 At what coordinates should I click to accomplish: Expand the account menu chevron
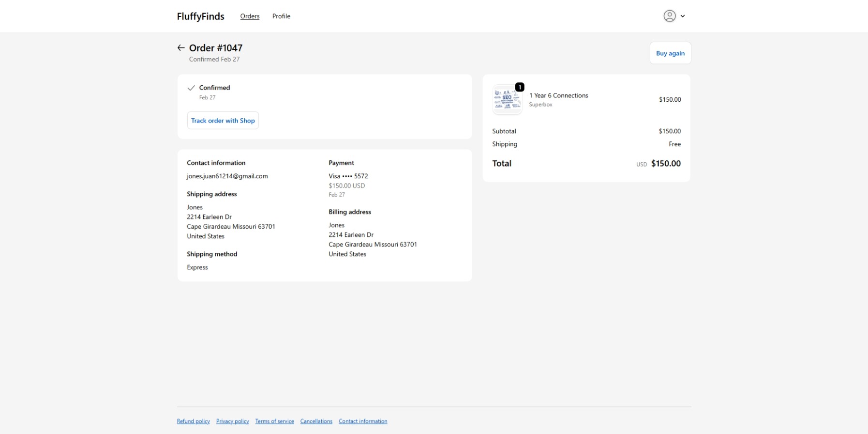point(683,16)
